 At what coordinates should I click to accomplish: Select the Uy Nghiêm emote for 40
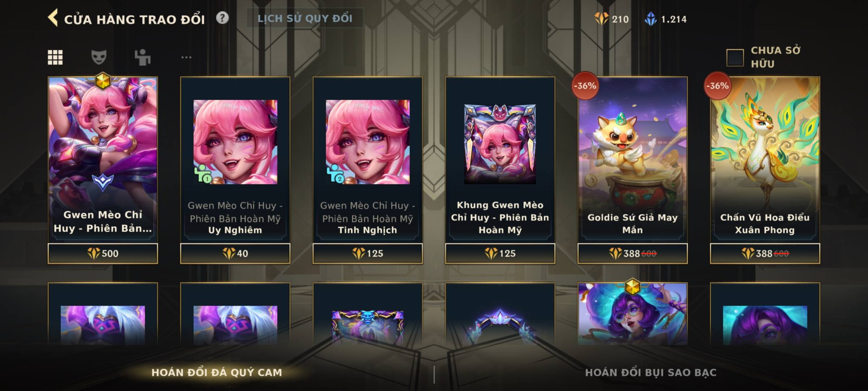point(235,170)
